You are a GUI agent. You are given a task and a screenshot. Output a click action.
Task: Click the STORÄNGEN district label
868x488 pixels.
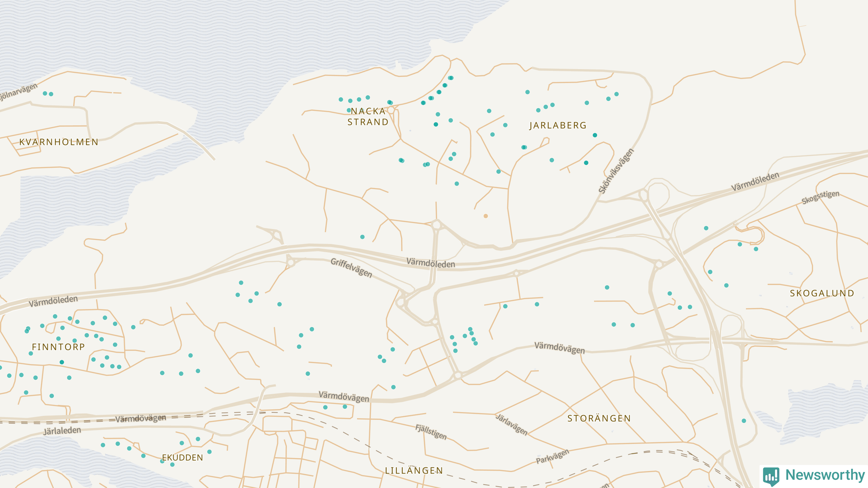click(x=599, y=419)
